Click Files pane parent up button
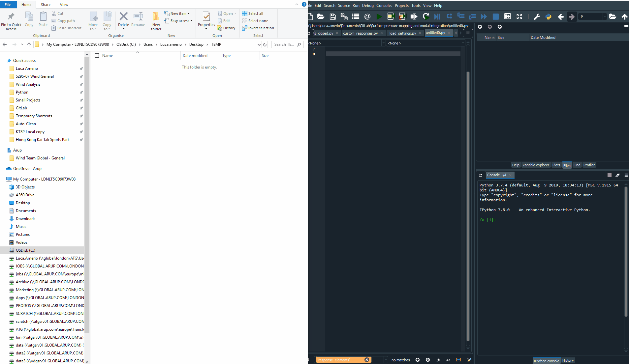The image size is (629, 364). 500,27
